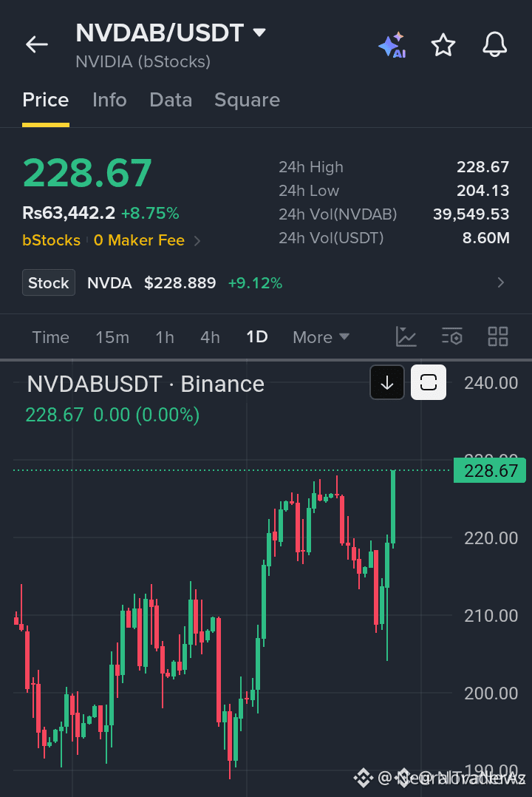Tap the 24h High label

[311, 167]
